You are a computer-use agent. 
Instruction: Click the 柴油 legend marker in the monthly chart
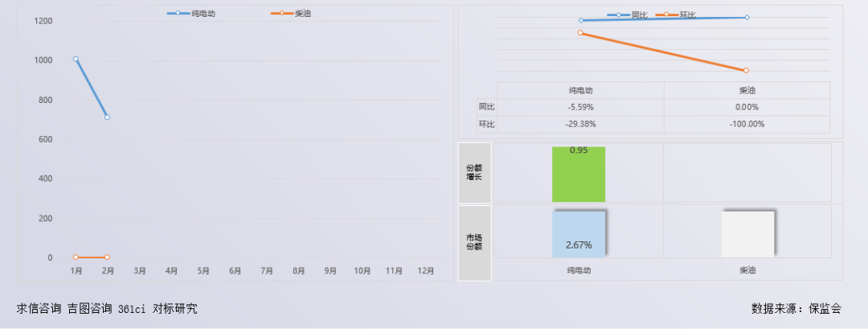(x=282, y=13)
